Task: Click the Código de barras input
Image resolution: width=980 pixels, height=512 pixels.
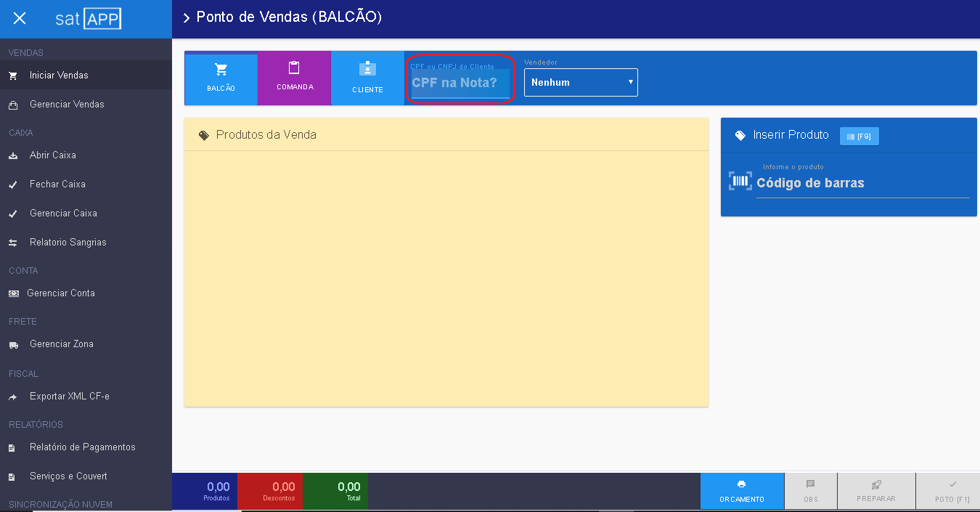Action: click(862, 184)
